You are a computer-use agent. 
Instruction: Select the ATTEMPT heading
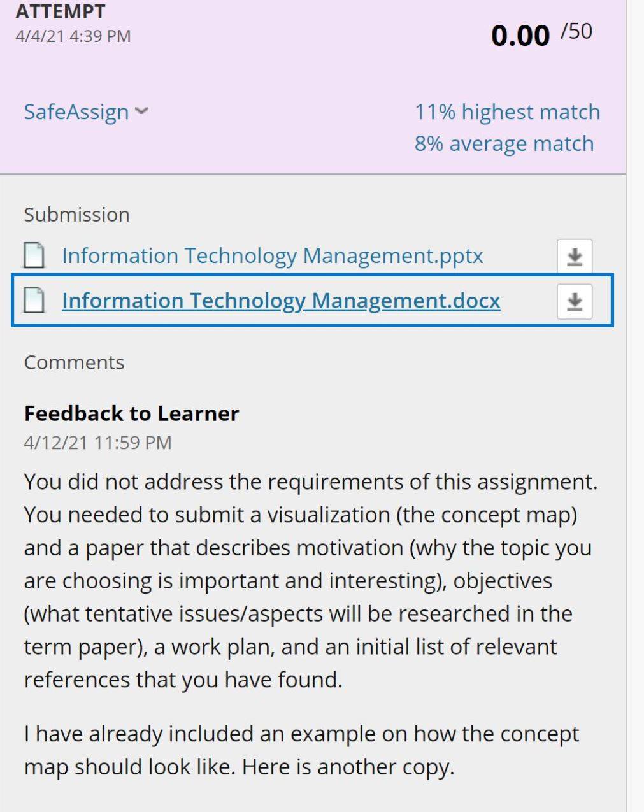pos(61,11)
